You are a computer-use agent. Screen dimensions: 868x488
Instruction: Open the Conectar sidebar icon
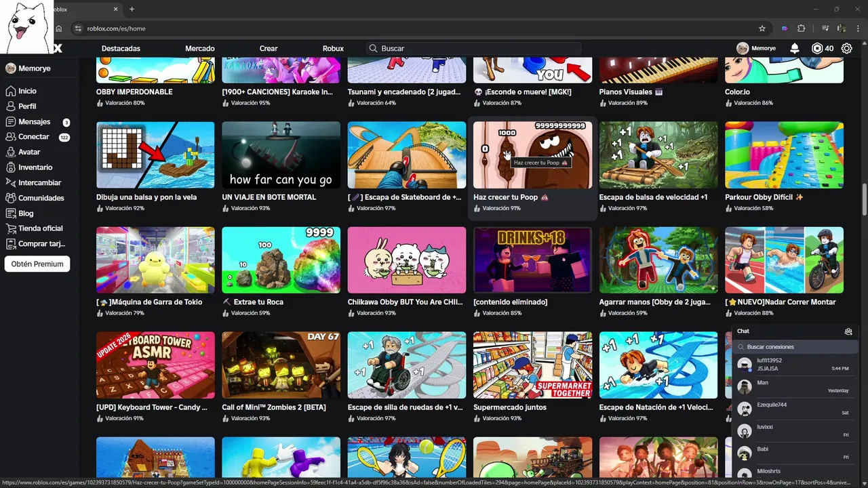[10, 137]
